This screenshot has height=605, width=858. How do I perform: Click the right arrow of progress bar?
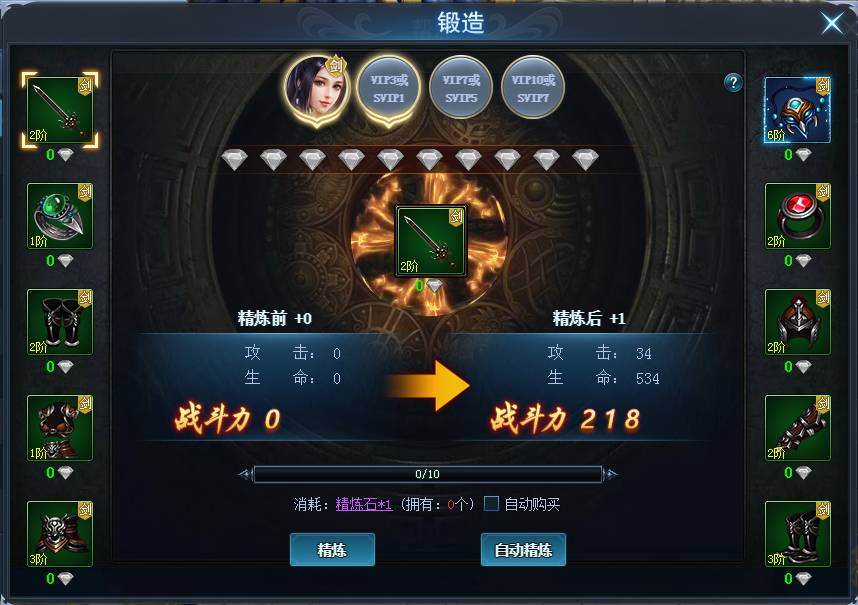[x=610, y=474]
